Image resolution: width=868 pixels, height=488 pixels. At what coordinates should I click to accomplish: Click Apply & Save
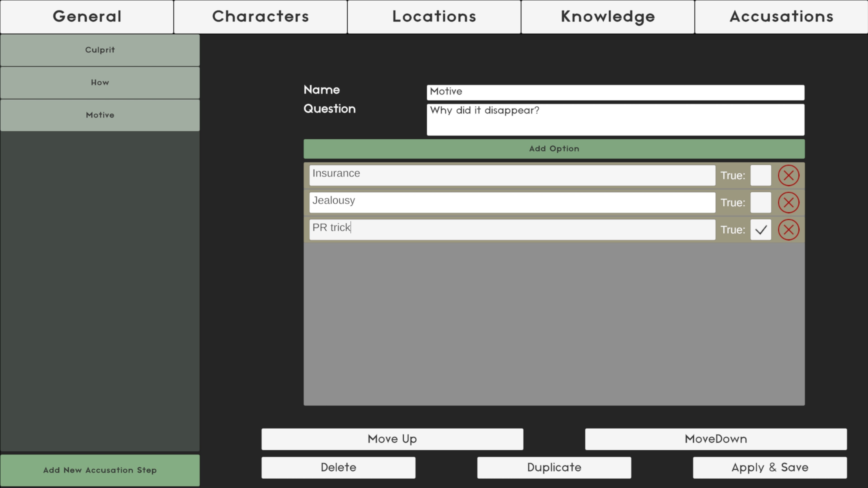770,467
